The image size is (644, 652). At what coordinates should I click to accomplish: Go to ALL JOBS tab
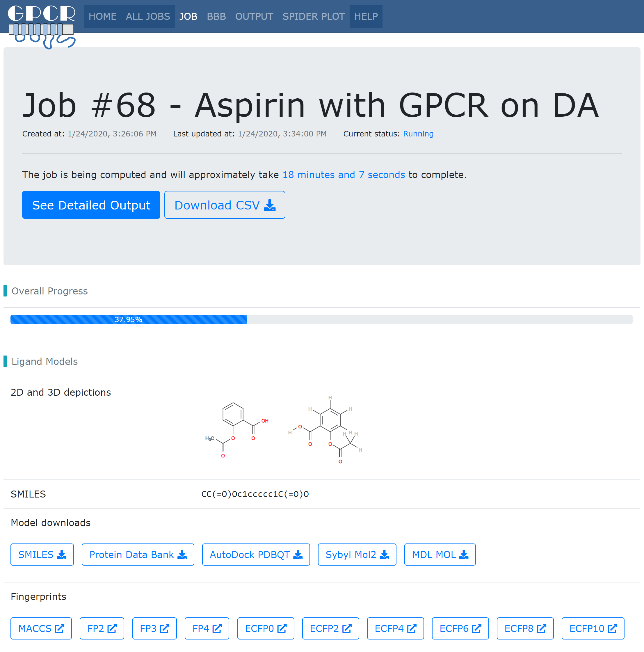[148, 16]
